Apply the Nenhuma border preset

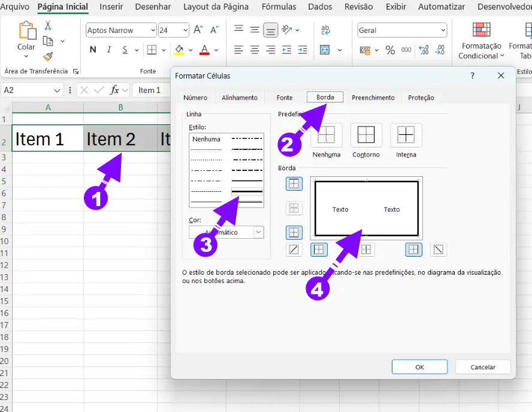point(327,136)
